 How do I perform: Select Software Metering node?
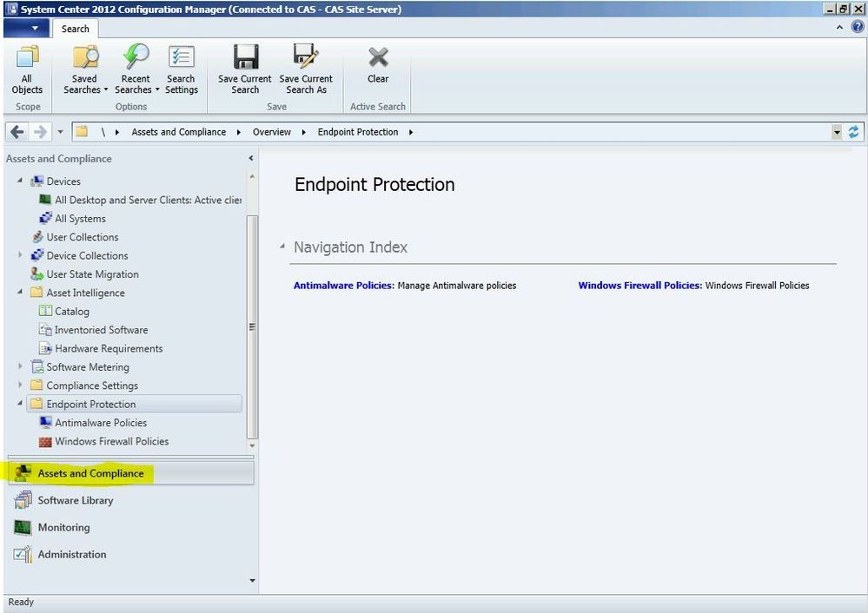click(x=80, y=366)
